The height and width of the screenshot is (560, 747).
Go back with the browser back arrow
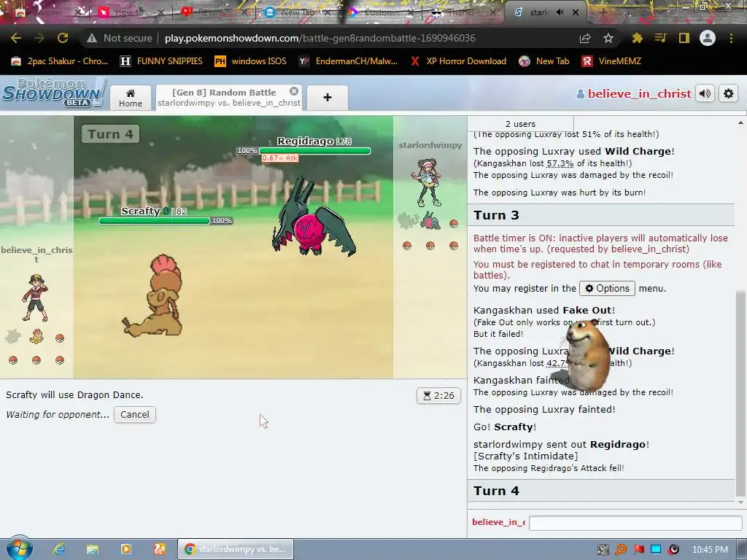(x=15, y=38)
